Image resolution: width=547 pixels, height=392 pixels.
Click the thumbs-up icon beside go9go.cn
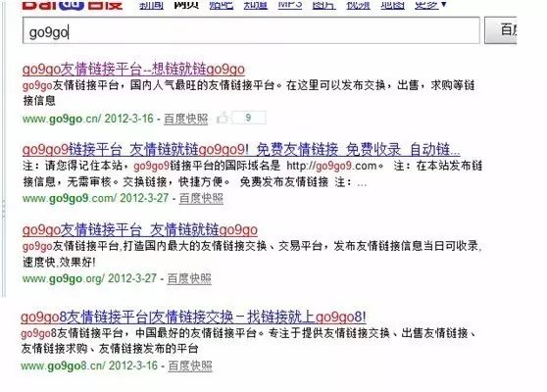pyautogui.click(x=223, y=118)
